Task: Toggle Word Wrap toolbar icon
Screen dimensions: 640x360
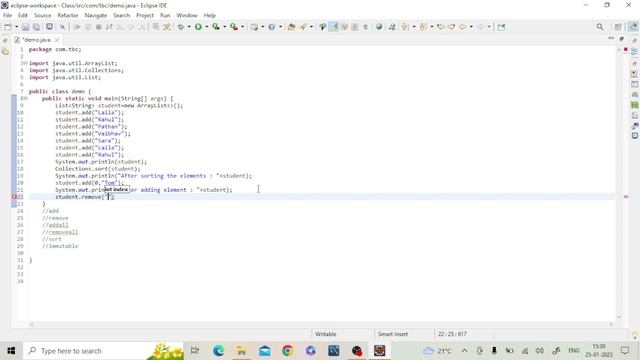Action: point(344,27)
